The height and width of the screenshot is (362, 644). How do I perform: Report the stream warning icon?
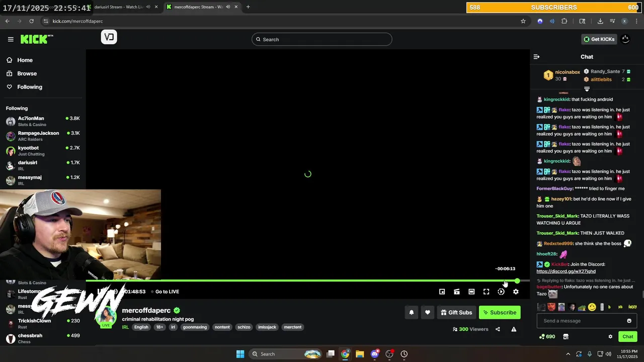pyautogui.click(x=514, y=329)
